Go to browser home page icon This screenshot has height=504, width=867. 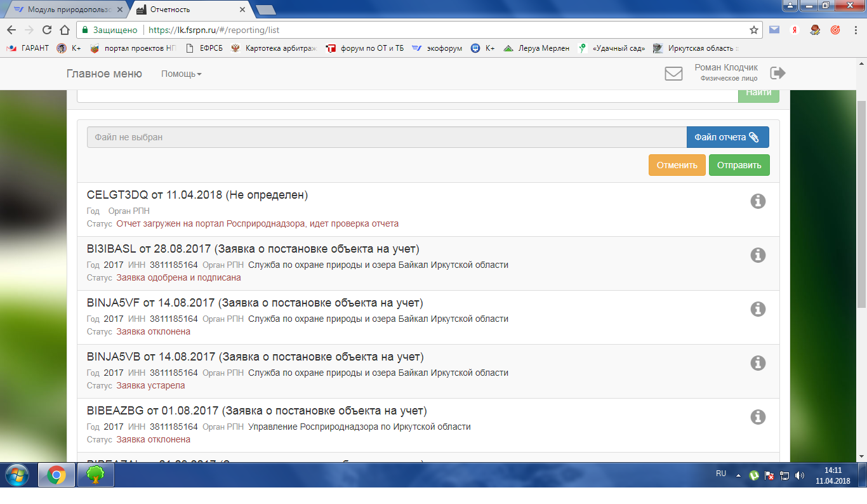[x=64, y=30]
